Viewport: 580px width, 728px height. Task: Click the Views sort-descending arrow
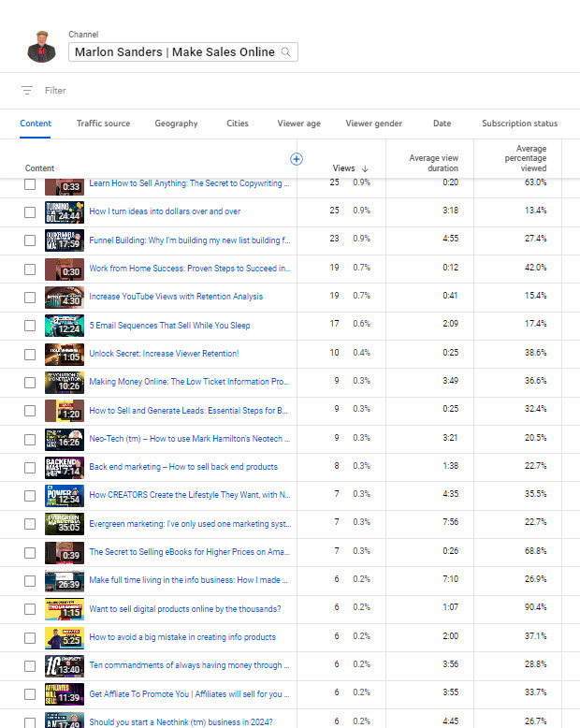pyautogui.click(x=365, y=168)
